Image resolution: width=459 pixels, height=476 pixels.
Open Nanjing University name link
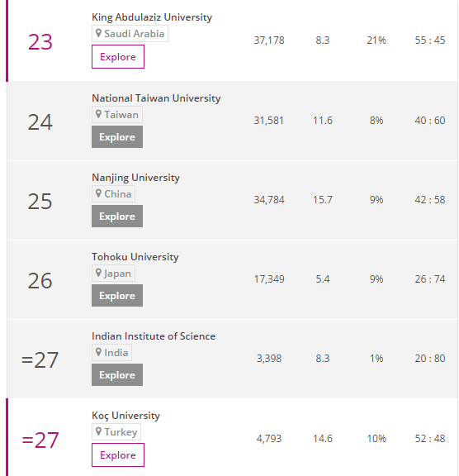coord(136,178)
